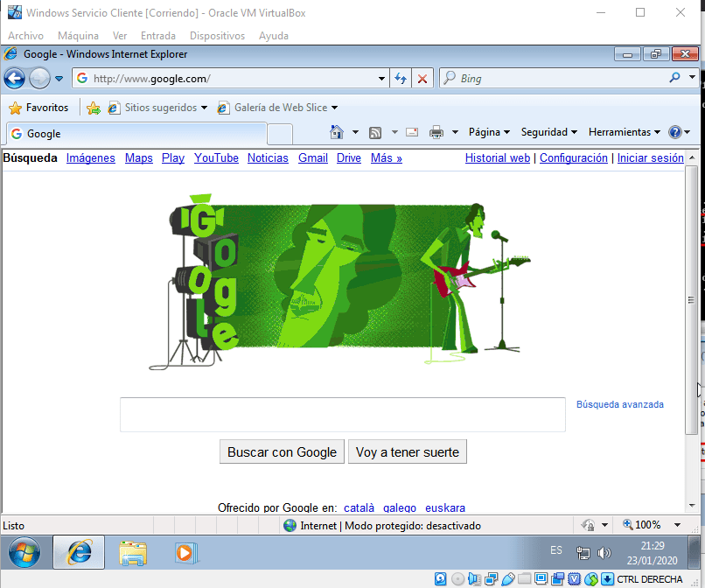
Task: Open the Dispositivos menu in VirtualBox
Action: [217, 36]
